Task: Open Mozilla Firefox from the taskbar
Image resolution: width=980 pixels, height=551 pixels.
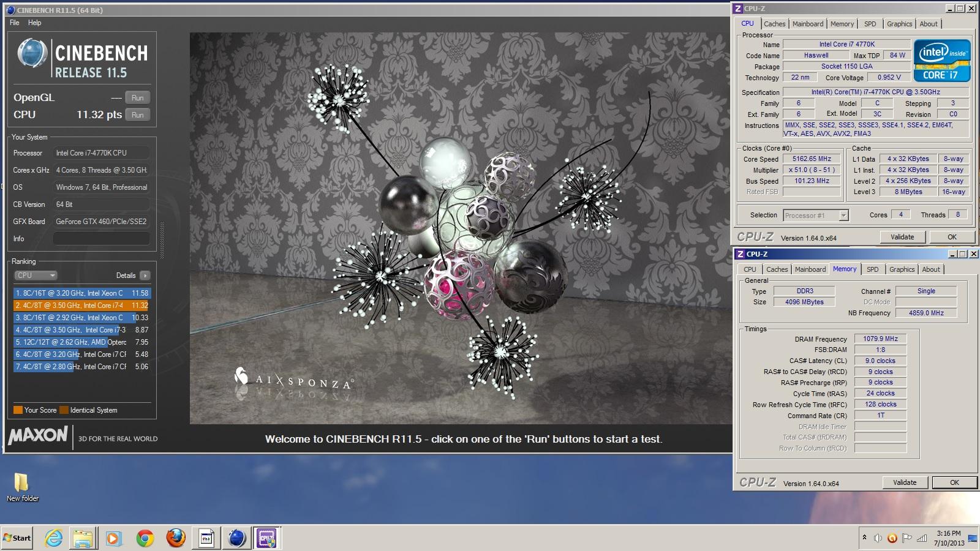Action: (176, 538)
